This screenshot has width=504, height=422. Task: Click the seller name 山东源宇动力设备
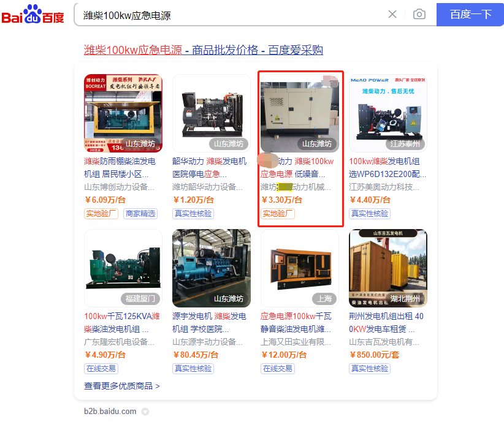coord(208,342)
